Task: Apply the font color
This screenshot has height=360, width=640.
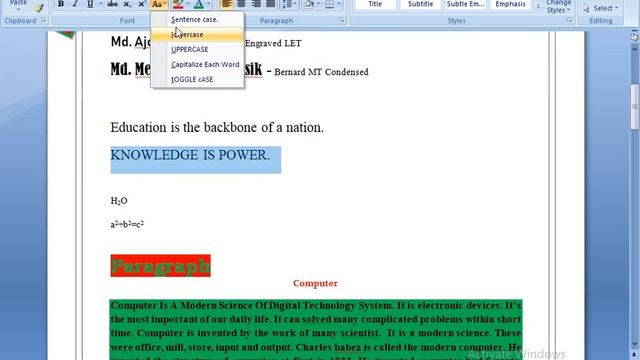Action: pyautogui.click(x=199, y=4)
